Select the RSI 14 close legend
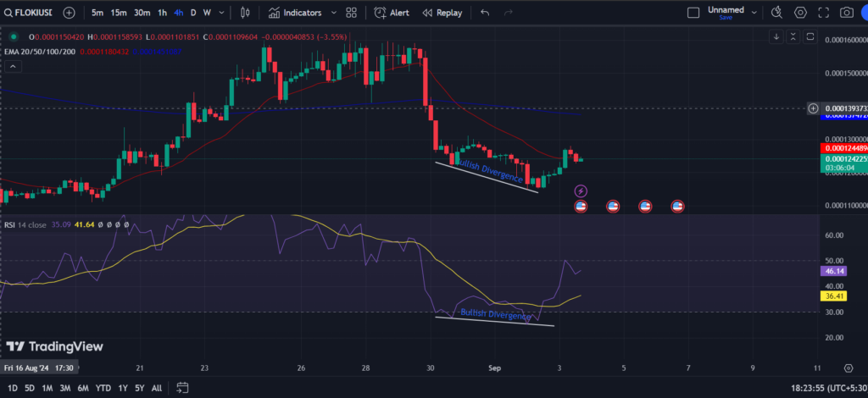Screen dimensions: 868x398 [x=25, y=225]
